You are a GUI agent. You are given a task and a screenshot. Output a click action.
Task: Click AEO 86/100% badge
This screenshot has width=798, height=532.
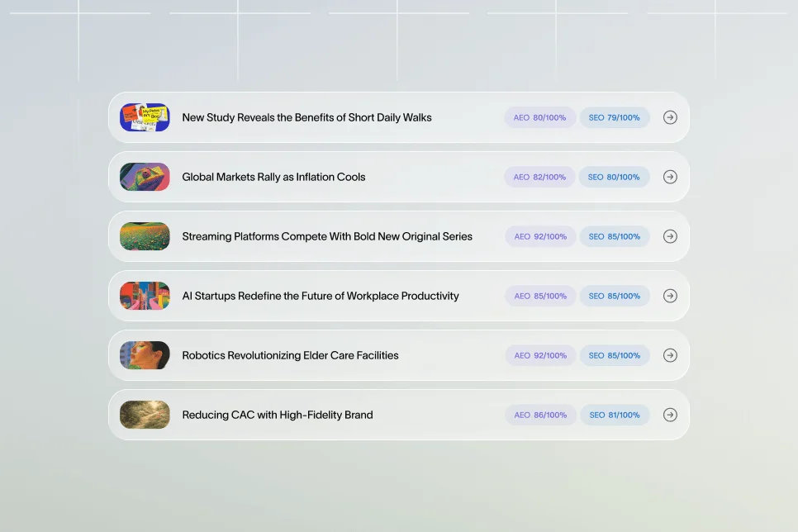click(x=540, y=415)
